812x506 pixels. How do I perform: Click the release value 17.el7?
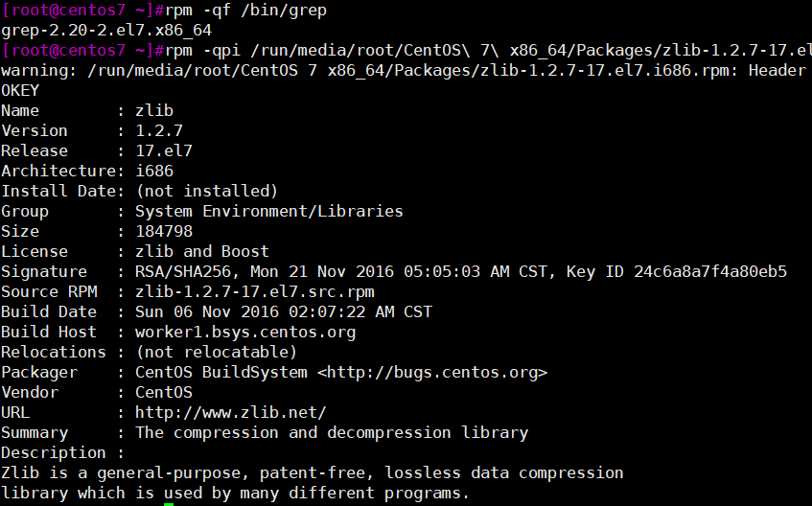pyautogui.click(x=164, y=151)
